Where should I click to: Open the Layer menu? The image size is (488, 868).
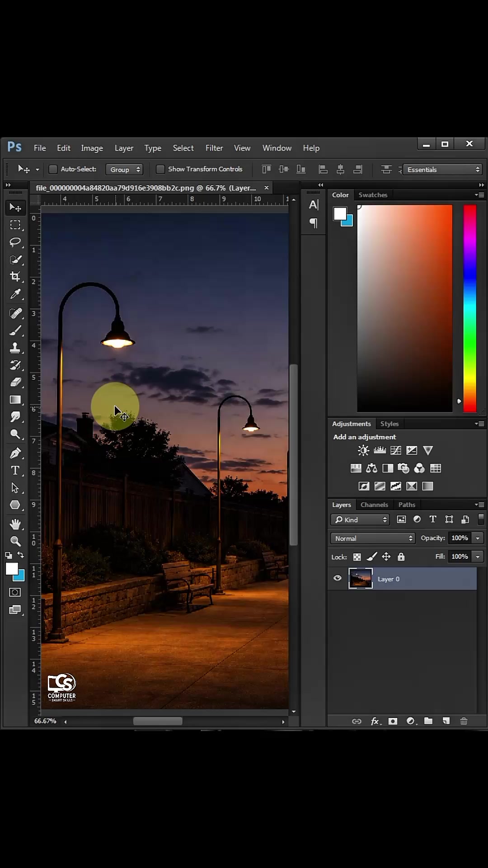[x=124, y=148]
